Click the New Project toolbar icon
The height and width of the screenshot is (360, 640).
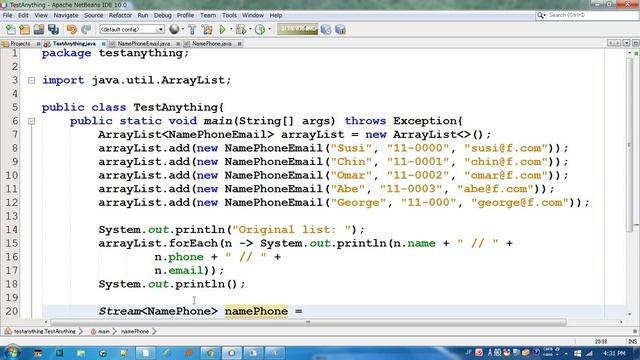(x=24, y=29)
